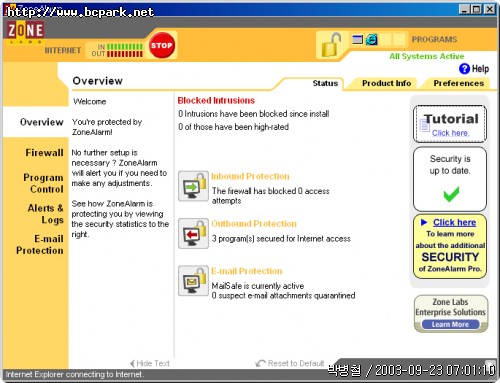
Task: Click 'Security is up to date' box
Action: [x=450, y=179]
